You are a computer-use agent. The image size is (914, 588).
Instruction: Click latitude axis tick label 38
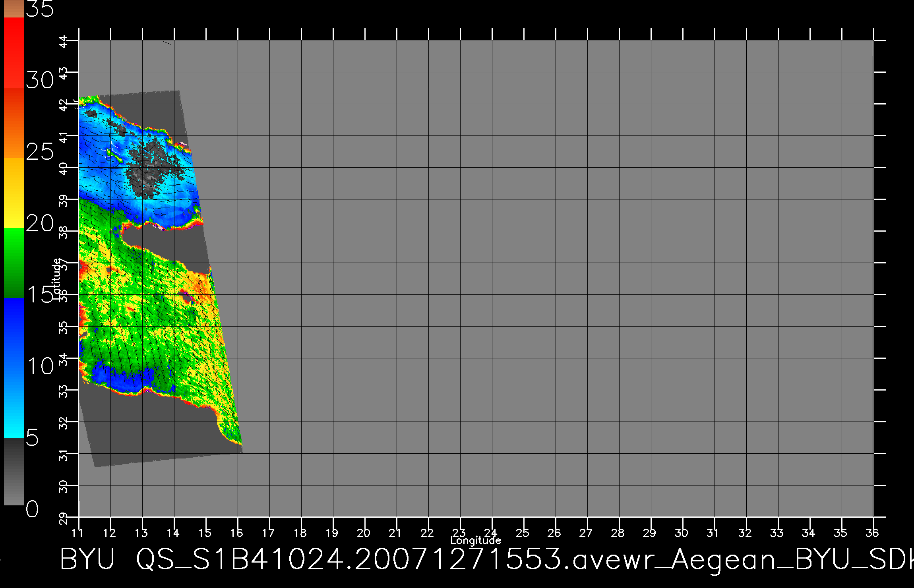[64, 232]
